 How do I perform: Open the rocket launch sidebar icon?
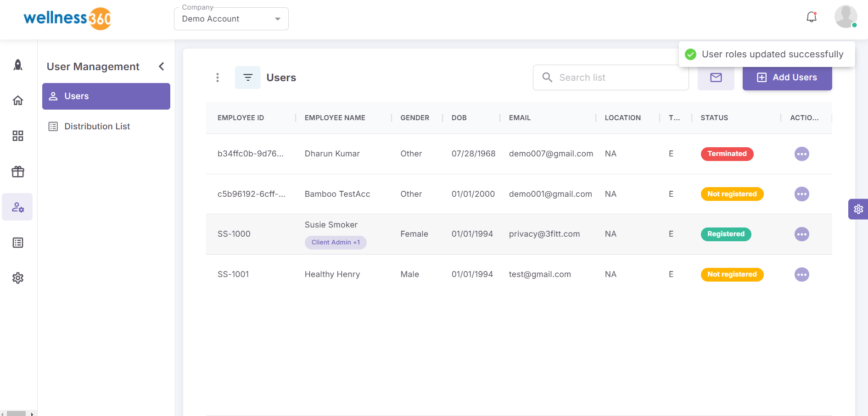[x=18, y=65]
